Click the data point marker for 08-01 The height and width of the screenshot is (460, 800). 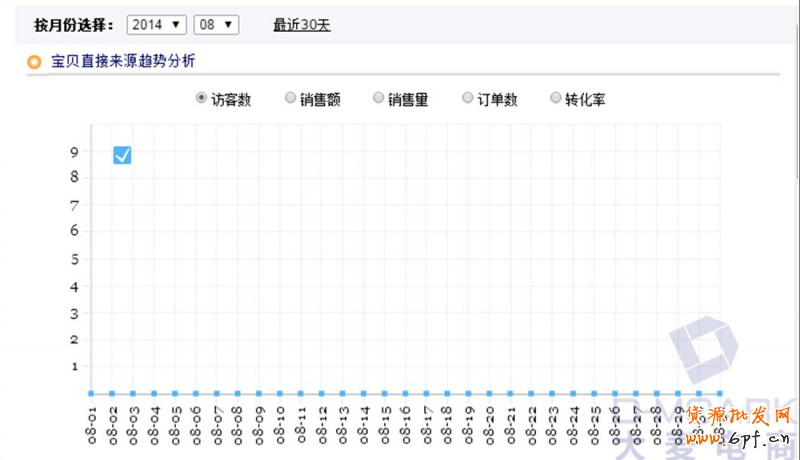pos(91,394)
